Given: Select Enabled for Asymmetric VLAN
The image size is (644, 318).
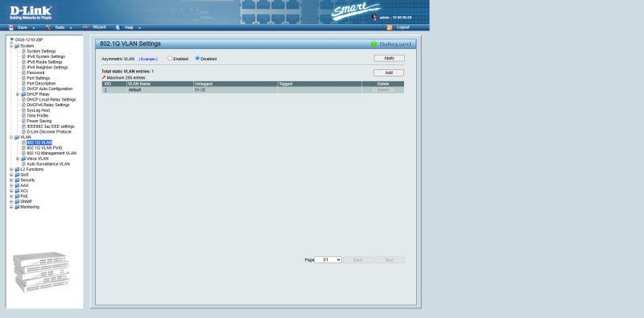Looking at the screenshot, I should pyautogui.click(x=170, y=59).
